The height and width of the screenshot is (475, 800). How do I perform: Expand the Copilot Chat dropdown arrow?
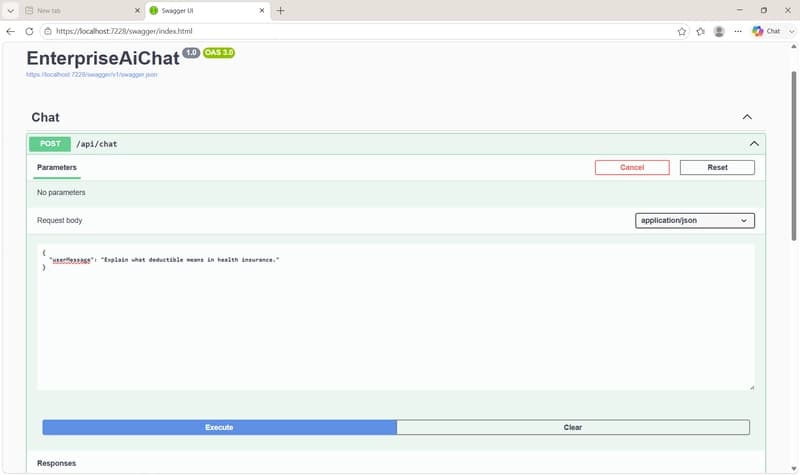tap(791, 31)
